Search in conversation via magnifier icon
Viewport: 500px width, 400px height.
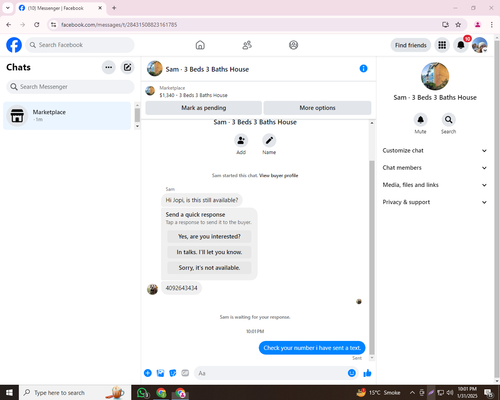click(x=448, y=119)
